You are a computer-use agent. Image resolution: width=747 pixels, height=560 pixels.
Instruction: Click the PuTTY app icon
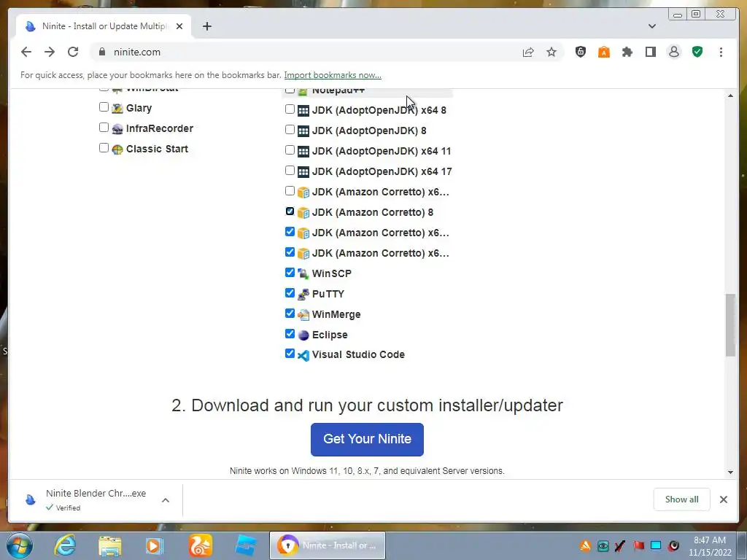point(303,295)
